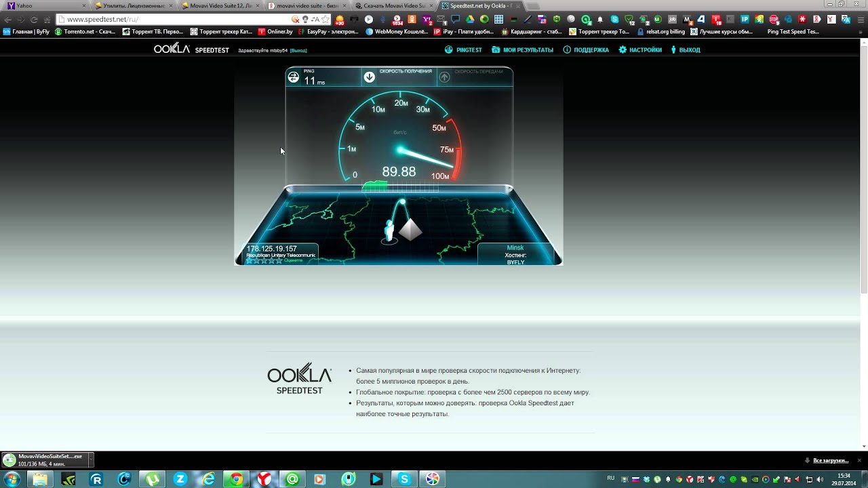Open the PINGTEST link in header

click(x=463, y=49)
